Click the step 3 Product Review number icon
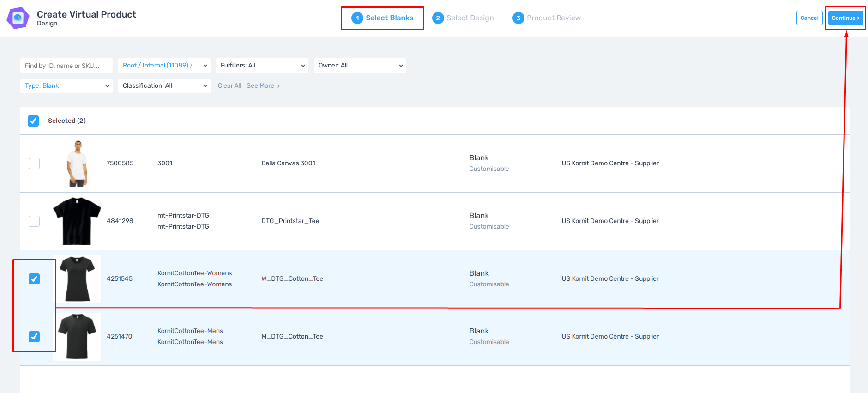The height and width of the screenshot is (393, 868). [x=518, y=18]
